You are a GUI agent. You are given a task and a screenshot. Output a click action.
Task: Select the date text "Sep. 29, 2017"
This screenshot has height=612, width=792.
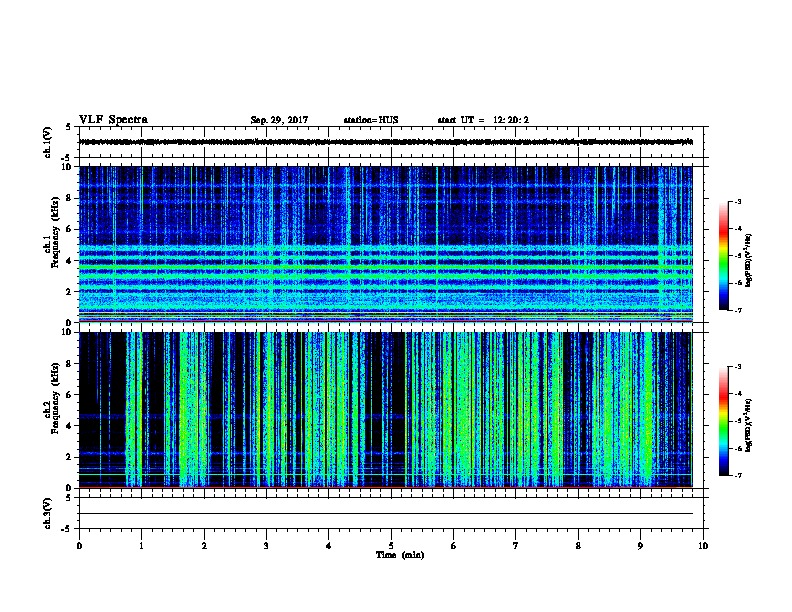[x=279, y=120]
